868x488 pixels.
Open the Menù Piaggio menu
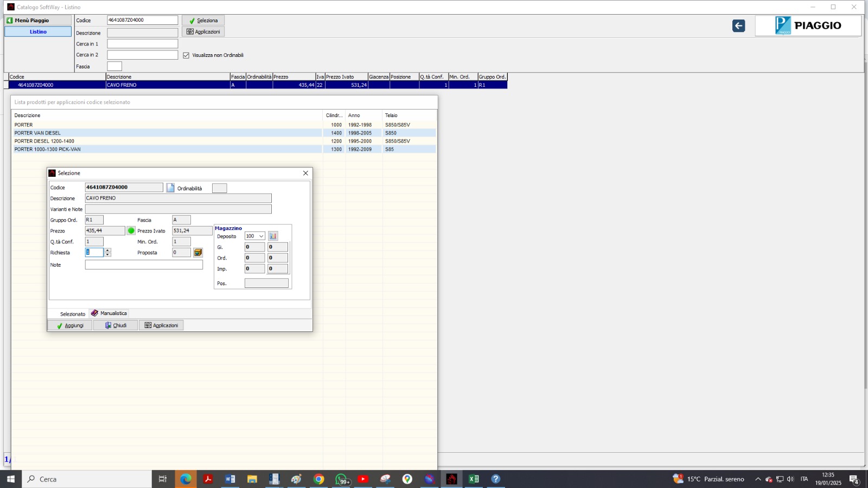[37, 20]
